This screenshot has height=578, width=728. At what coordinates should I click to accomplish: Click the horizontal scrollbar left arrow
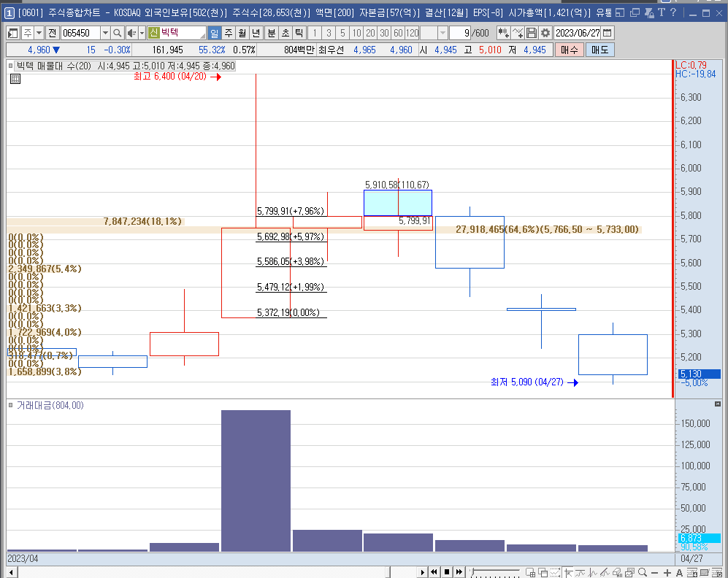coord(12,572)
